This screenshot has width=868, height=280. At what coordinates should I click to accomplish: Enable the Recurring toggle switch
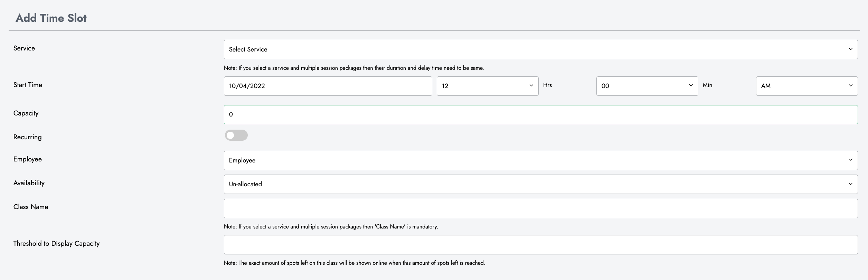[x=236, y=135]
